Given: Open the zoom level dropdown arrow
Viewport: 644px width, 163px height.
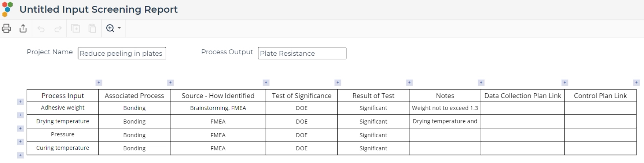Looking at the screenshot, I should (x=119, y=28).
